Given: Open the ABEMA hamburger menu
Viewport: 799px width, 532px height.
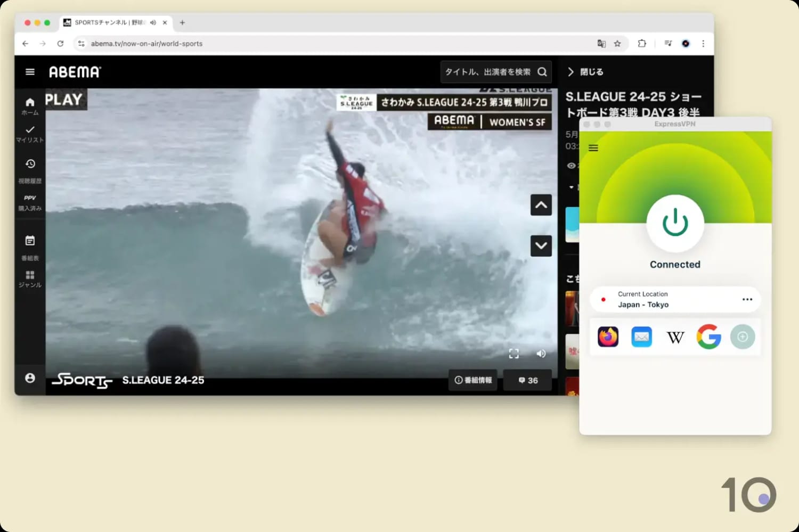Looking at the screenshot, I should coord(30,72).
